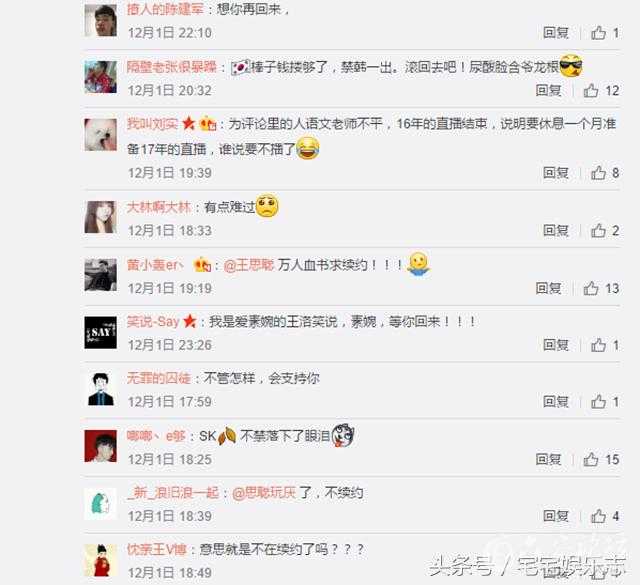Click thumbs-up on 大林啊大林's comment
This screenshot has height=585, width=640.
(598, 231)
